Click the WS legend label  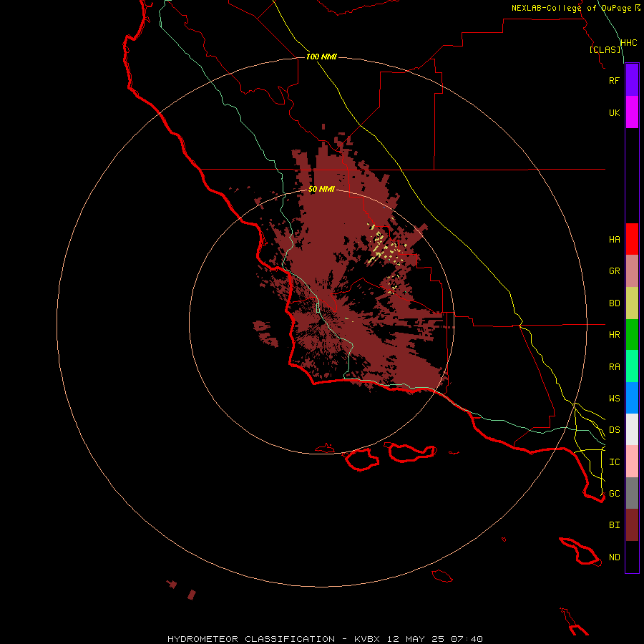[614, 399]
